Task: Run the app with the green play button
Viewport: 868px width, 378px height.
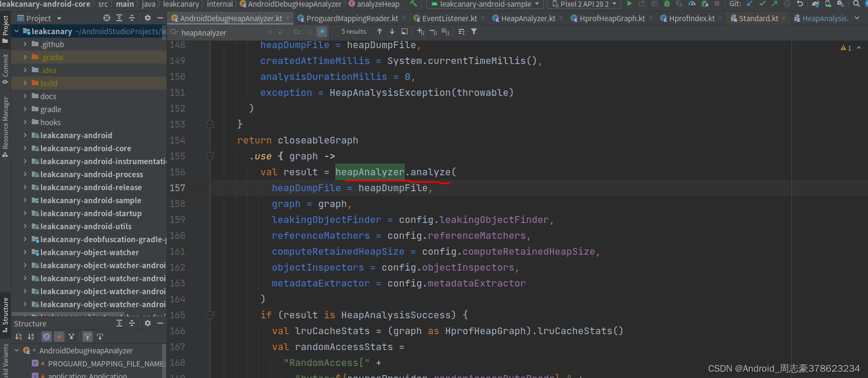Action: (x=629, y=4)
